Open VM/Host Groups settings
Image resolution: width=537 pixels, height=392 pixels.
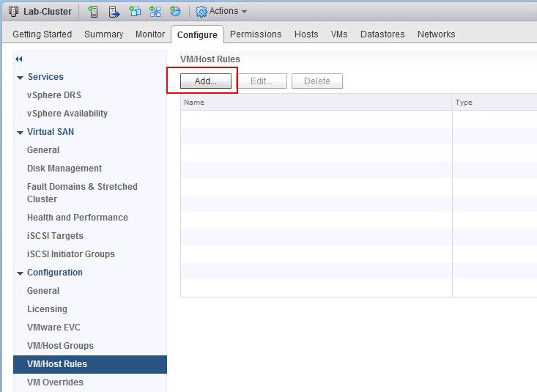pyautogui.click(x=60, y=346)
